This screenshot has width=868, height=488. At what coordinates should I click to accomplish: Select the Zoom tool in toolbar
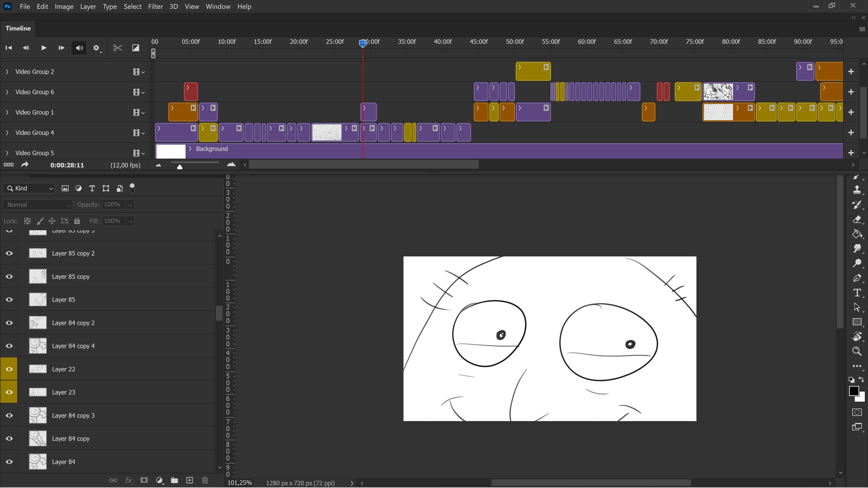(857, 351)
